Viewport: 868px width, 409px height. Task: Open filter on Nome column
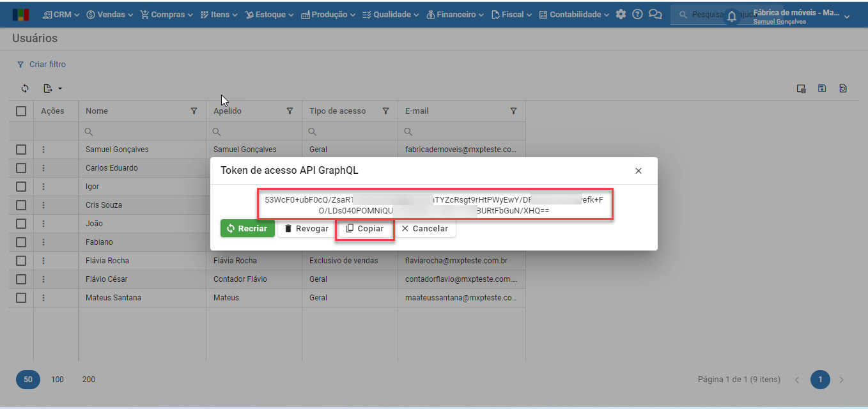click(194, 111)
